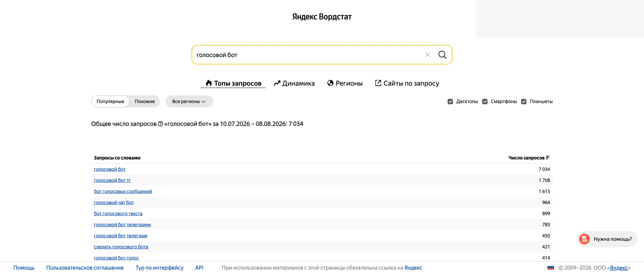Viewport: 644px width, 274px height.
Task: Click the 964 count table cell
Action: click(x=546, y=202)
